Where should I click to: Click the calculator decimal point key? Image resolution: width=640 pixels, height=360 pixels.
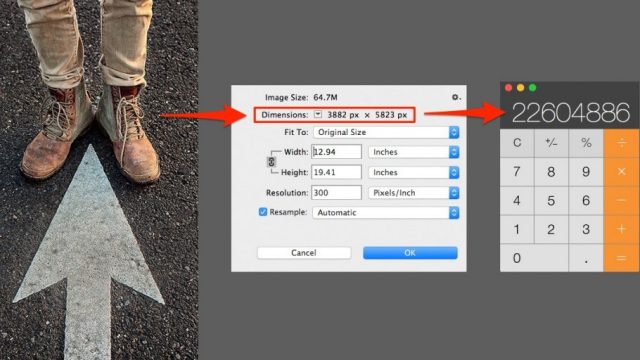(x=586, y=258)
